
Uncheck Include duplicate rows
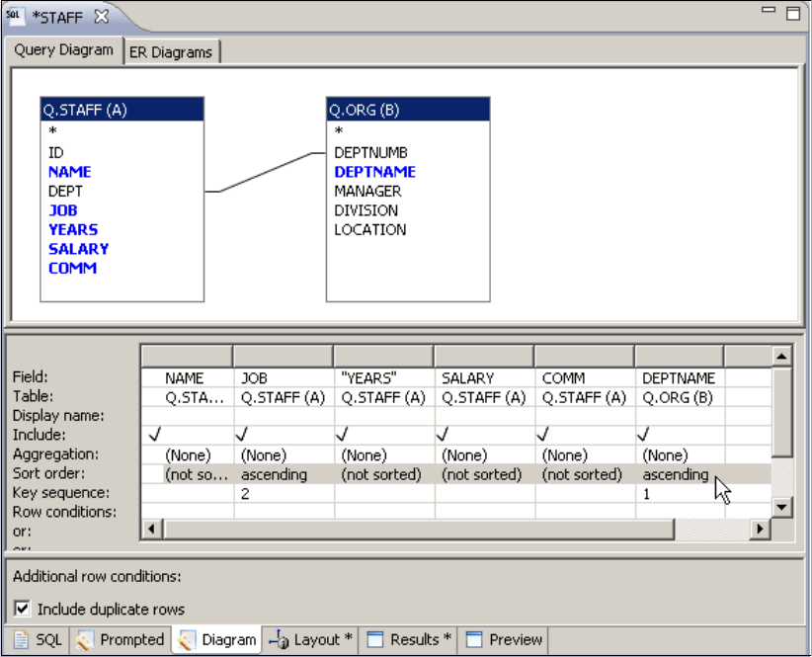(x=21, y=609)
